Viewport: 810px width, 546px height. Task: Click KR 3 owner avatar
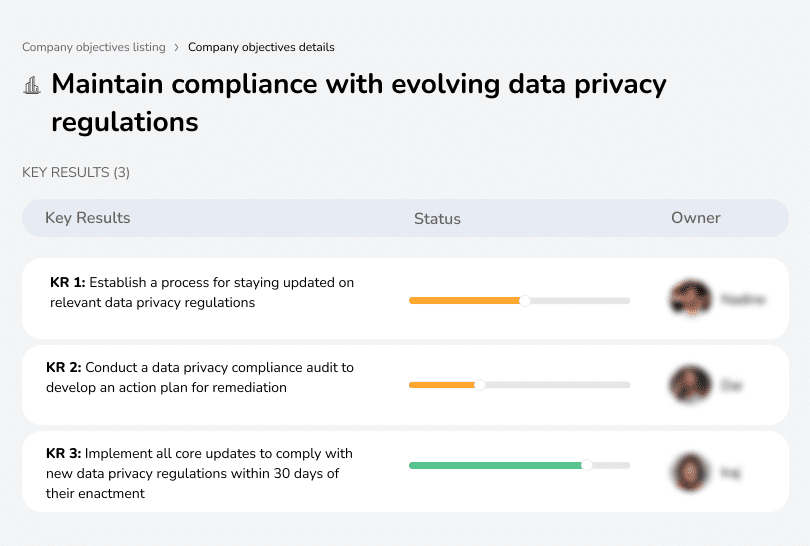coord(690,471)
